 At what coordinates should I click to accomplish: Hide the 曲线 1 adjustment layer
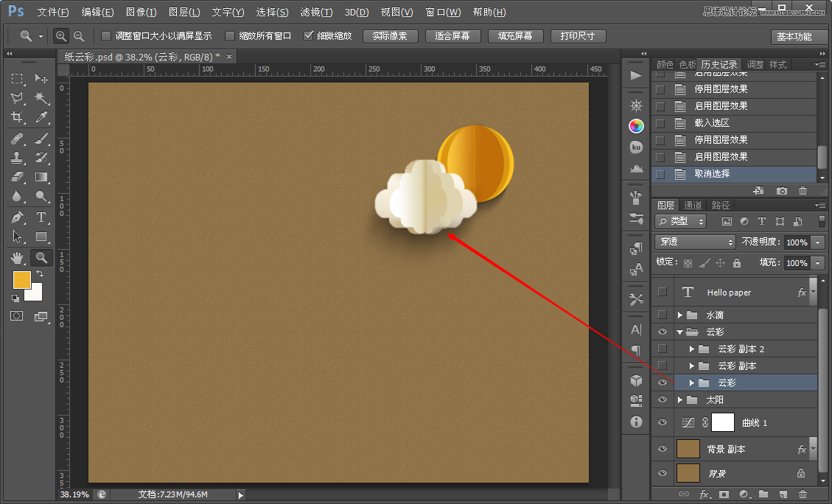tap(663, 422)
